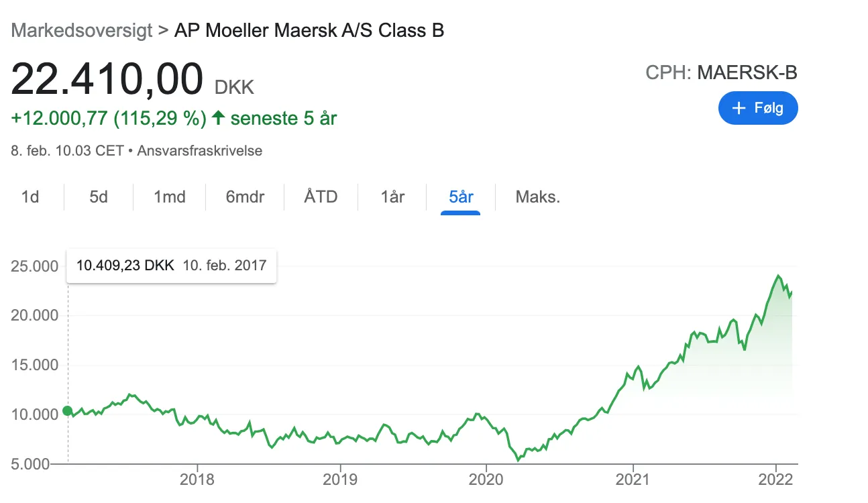Show the Maks. full history range
The image size is (868, 503).
pyautogui.click(x=537, y=197)
